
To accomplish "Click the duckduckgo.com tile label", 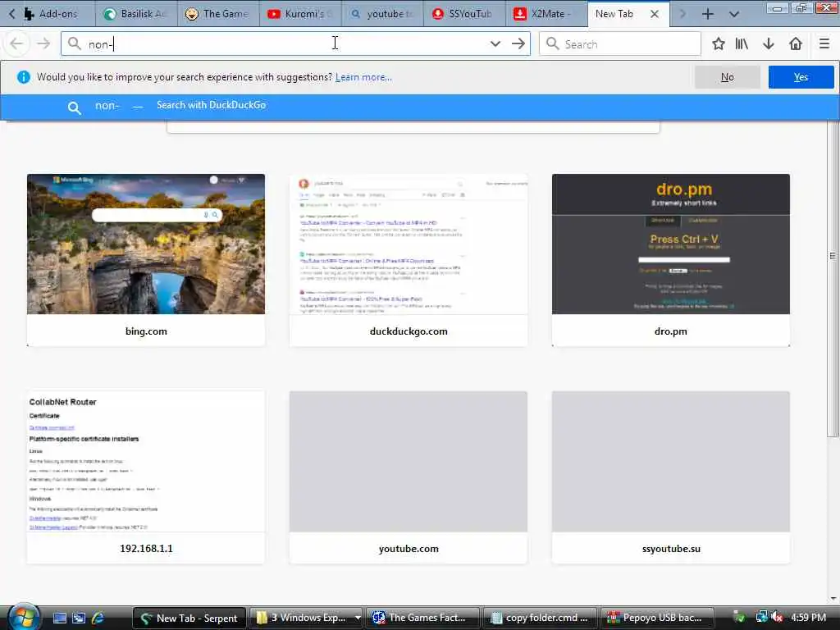I will pyautogui.click(x=409, y=331).
